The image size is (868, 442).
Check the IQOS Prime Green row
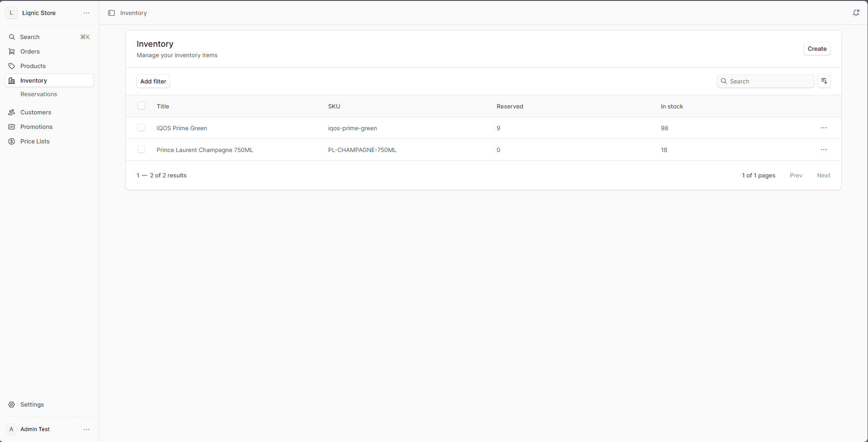tap(142, 128)
